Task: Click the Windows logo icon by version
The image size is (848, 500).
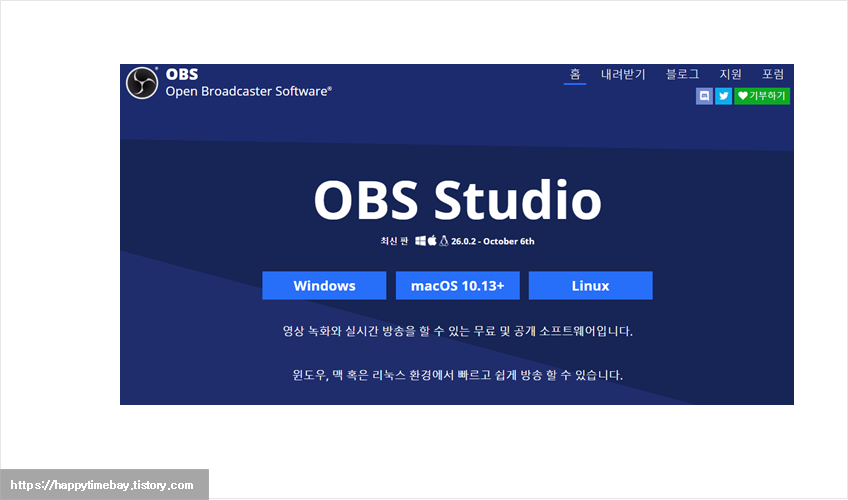Action: click(x=420, y=241)
